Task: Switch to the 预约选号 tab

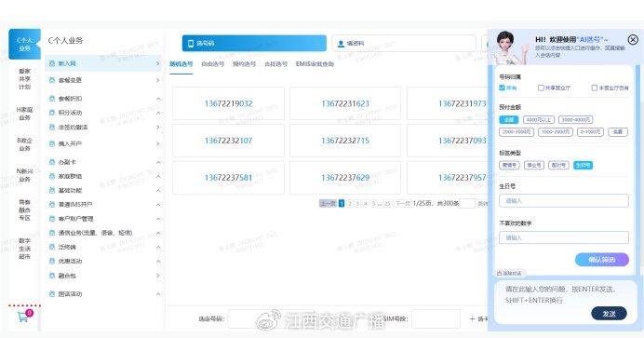Action: point(245,64)
